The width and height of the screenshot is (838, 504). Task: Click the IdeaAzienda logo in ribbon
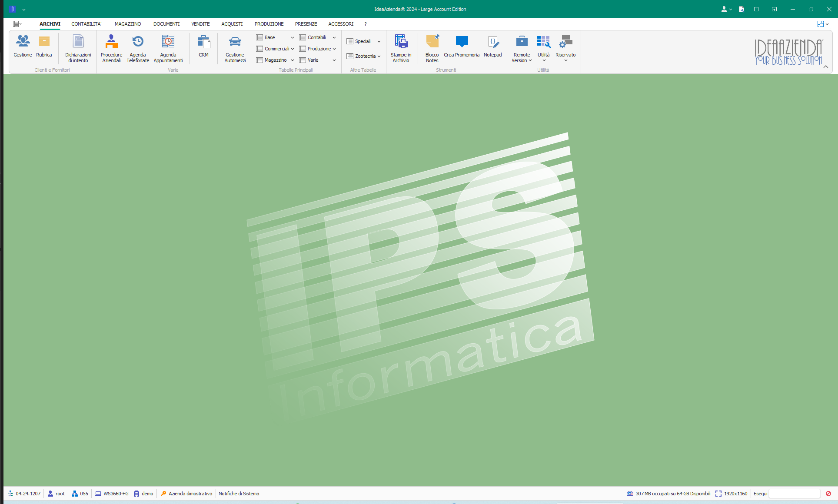tap(788, 52)
